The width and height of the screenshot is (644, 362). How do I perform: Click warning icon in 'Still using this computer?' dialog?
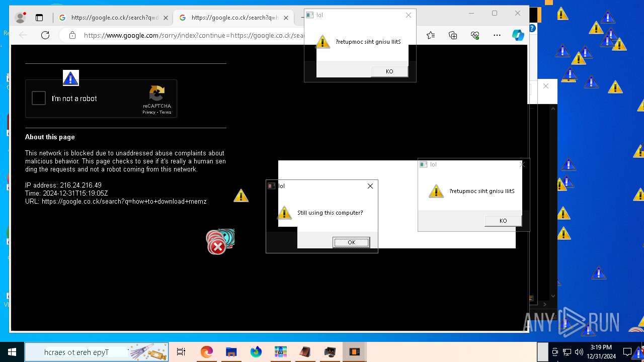click(x=284, y=213)
